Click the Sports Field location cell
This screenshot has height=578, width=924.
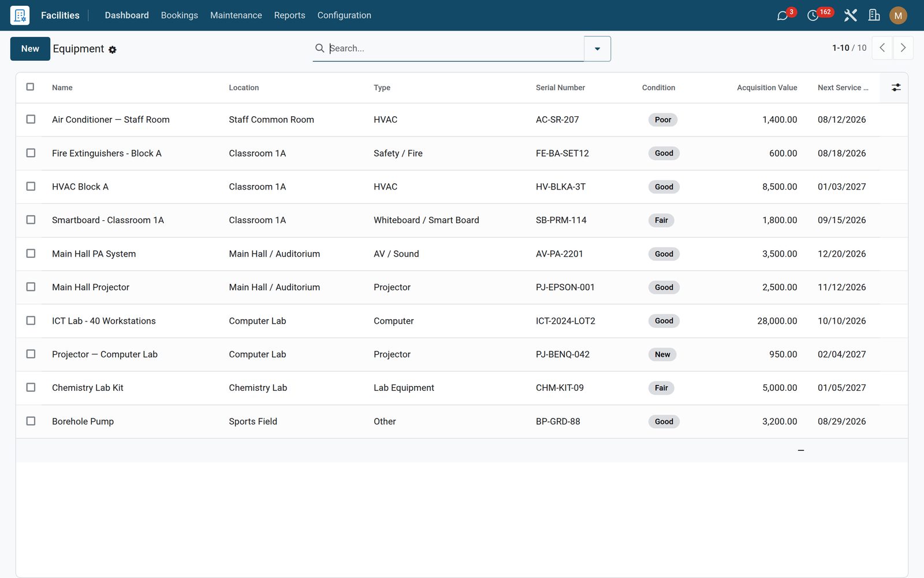[x=253, y=421]
